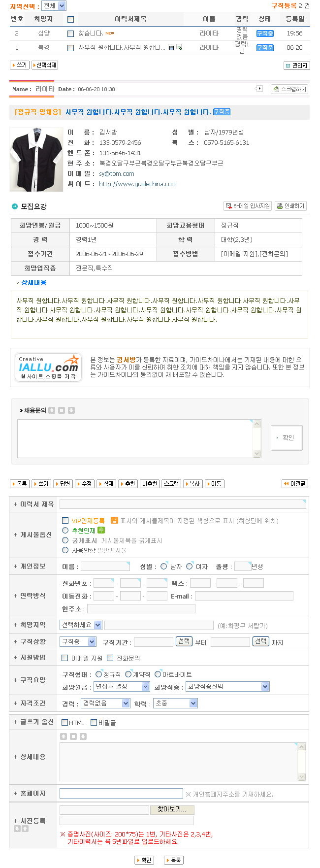Image resolution: width=320 pixels, height=868 pixels.
Task: Click the 삭제 delete button in post toolbar
Action: [106, 484]
